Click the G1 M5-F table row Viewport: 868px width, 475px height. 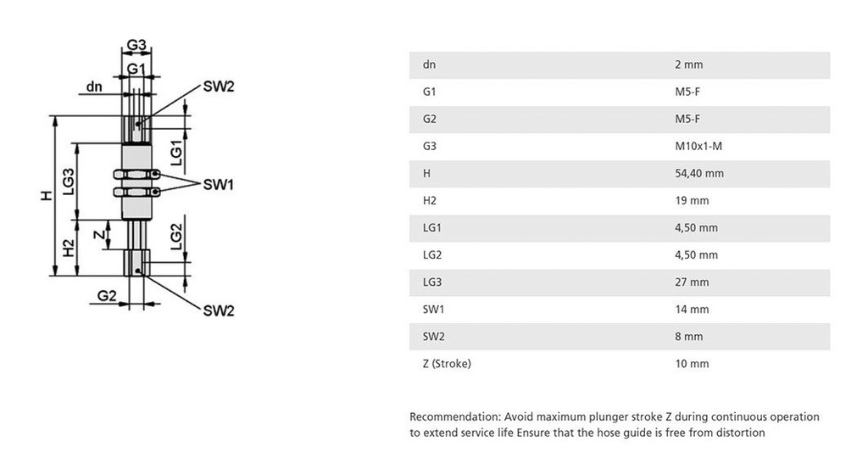(620, 92)
